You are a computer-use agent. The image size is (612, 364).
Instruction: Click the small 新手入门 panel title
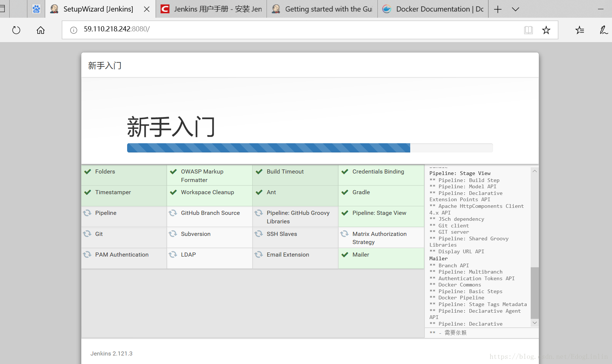(x=105, y=66)
